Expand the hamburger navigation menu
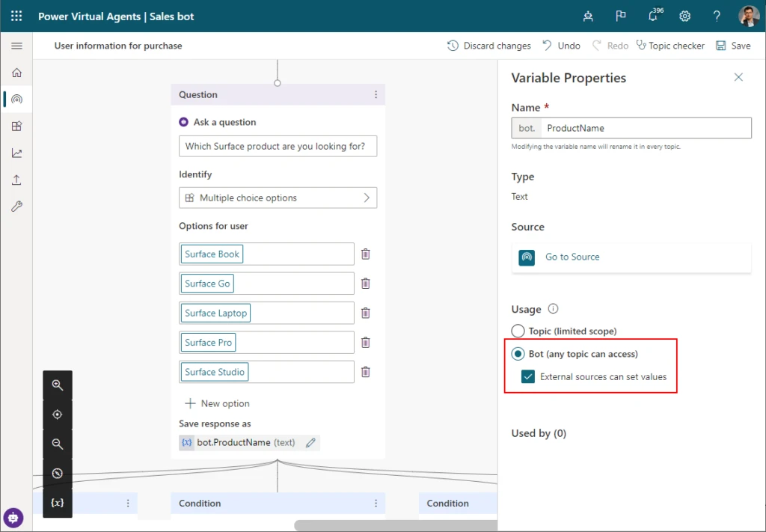The height and width of the screenshot is (532, 766). point(16,46)
